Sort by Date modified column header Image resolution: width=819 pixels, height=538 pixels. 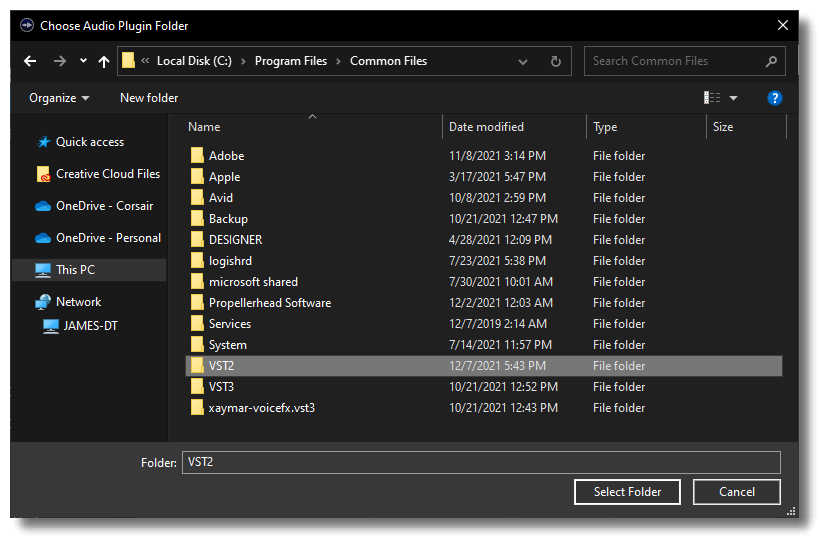486,127
